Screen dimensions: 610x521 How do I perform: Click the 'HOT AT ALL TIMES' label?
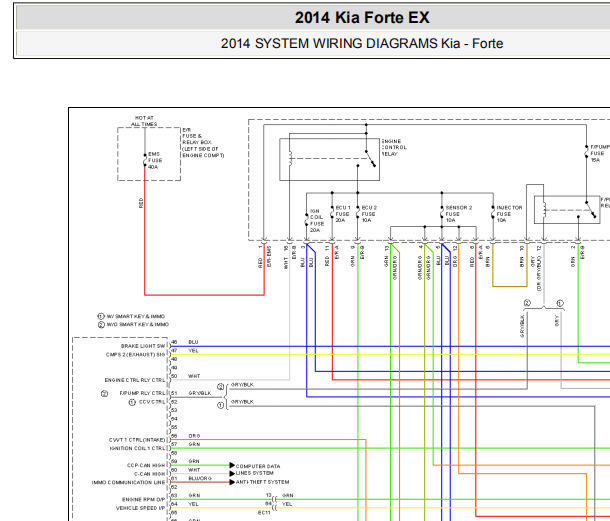[x=144, y=121]
